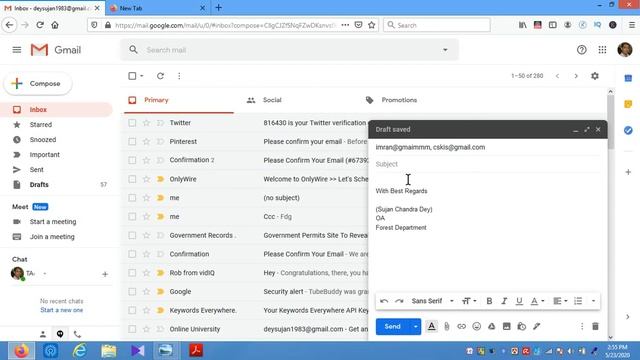Toggle formatting options A icon
This screenshot has width=640, height=360.
click(431, 326)
